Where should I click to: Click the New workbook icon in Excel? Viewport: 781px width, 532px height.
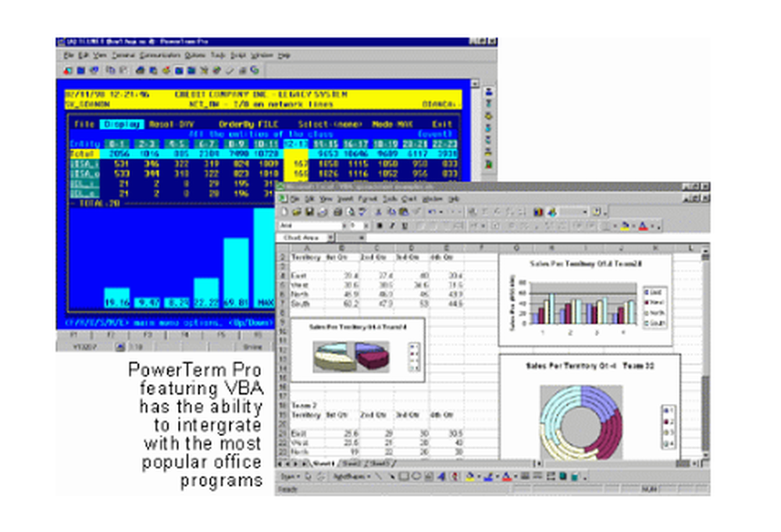click(284, 212)
